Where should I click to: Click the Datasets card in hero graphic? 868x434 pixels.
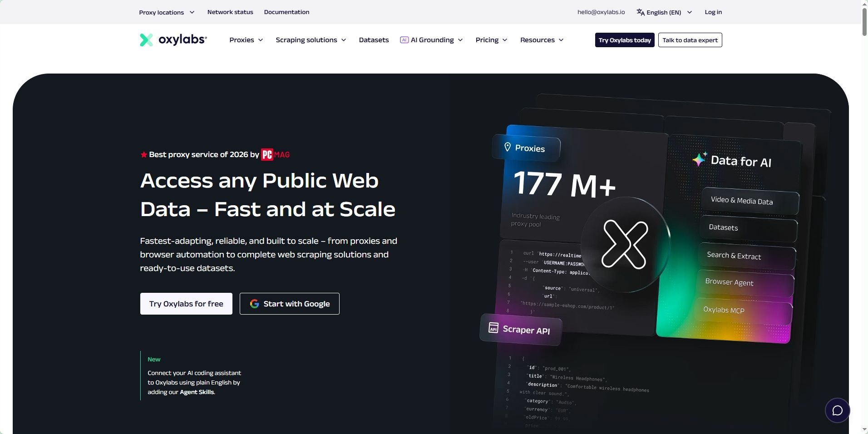pyautogui.click(x=749, y=228)
